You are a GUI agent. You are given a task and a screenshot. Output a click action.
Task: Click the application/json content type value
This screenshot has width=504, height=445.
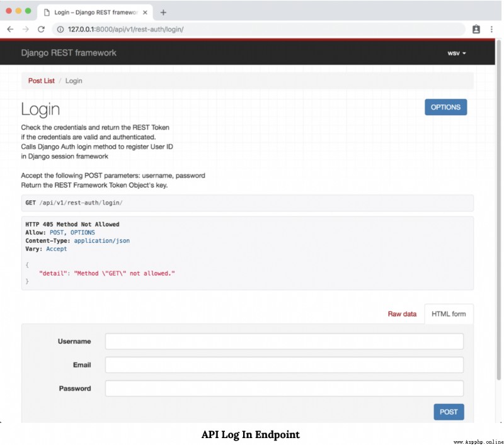[x=102, y=241]
